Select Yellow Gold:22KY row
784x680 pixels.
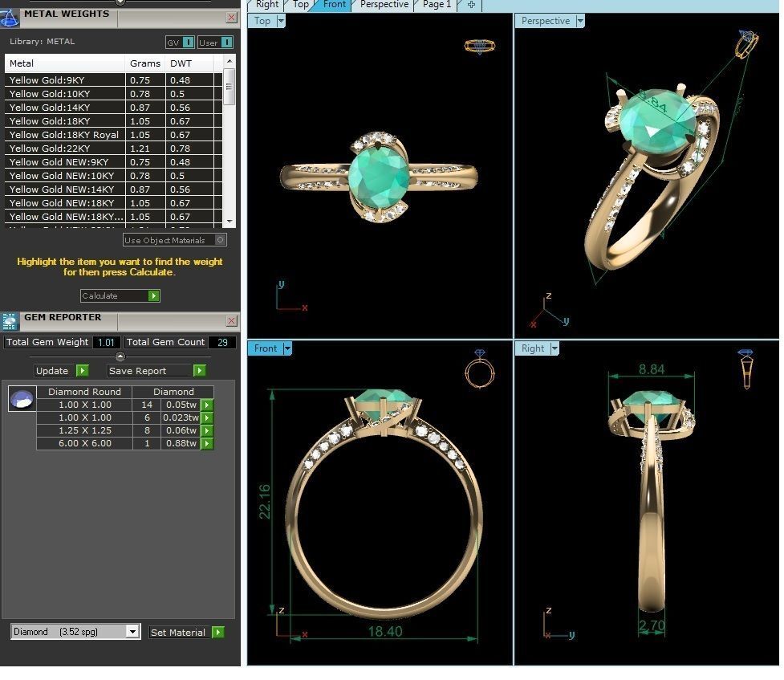point(113,148)
